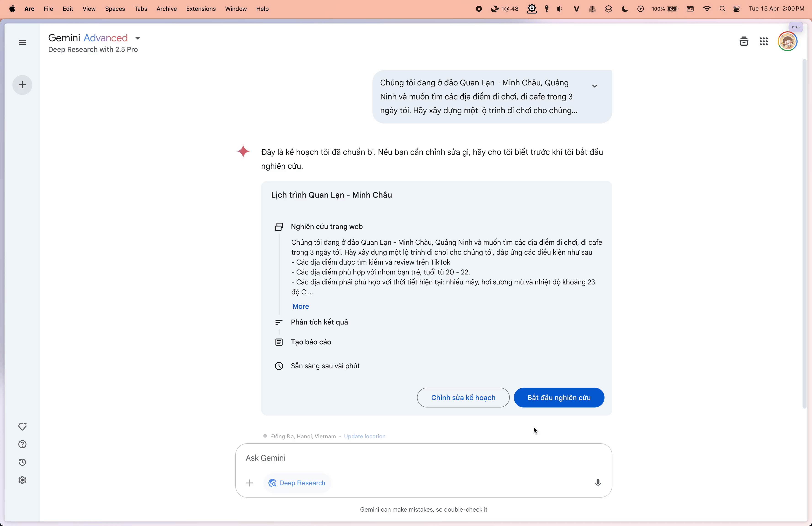
Task: Open the Arc application menu
Action: (29, 9)
